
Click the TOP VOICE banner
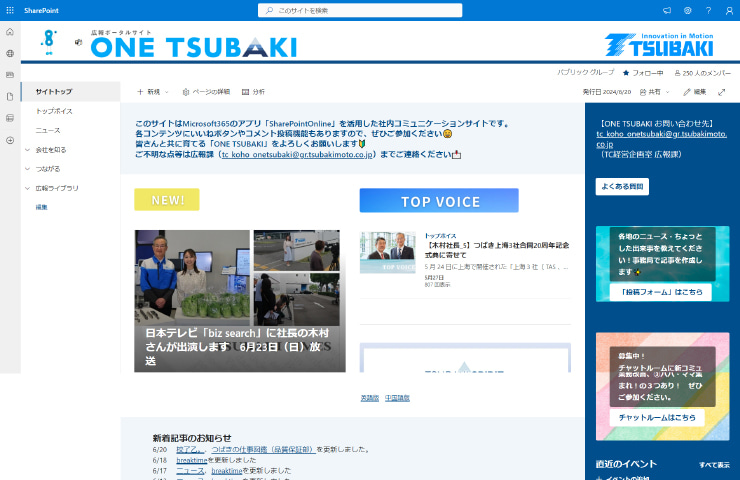click(439, 201)
